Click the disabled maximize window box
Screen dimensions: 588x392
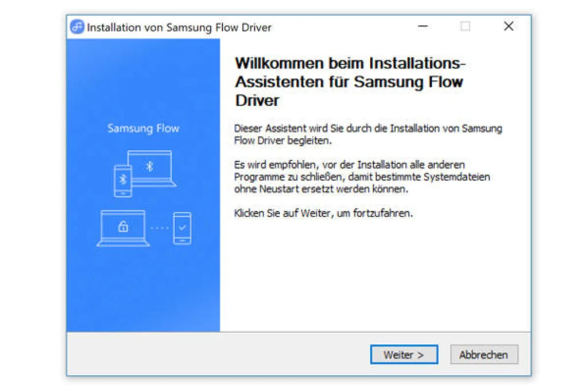[465, 26]
